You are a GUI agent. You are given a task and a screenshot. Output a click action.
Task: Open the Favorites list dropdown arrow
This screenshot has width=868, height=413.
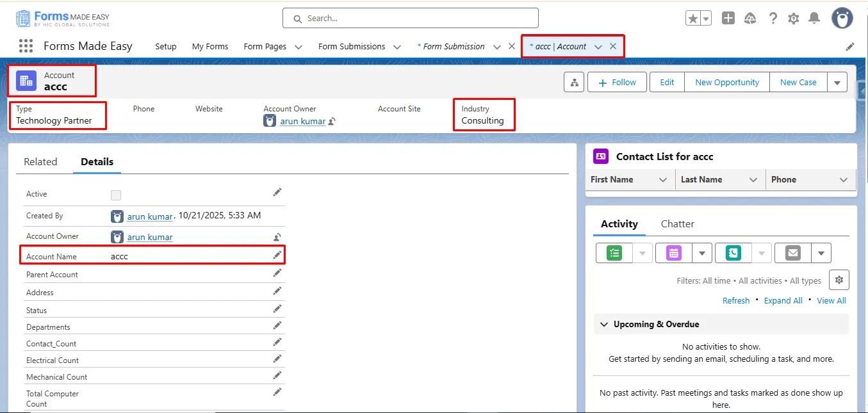pyautogui.click(x=706, y=19)
